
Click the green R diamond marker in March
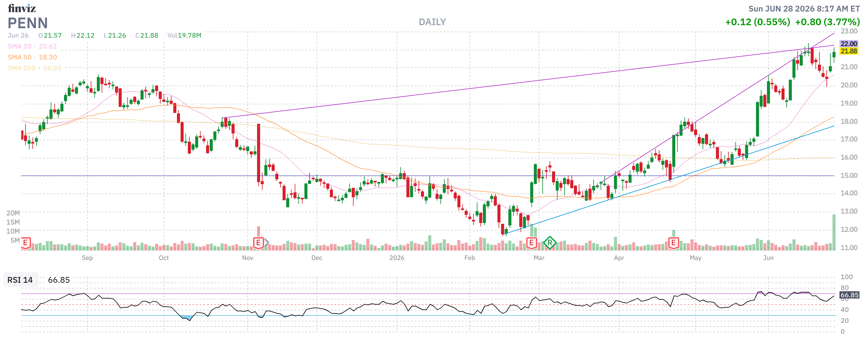[x=550, y=243]
